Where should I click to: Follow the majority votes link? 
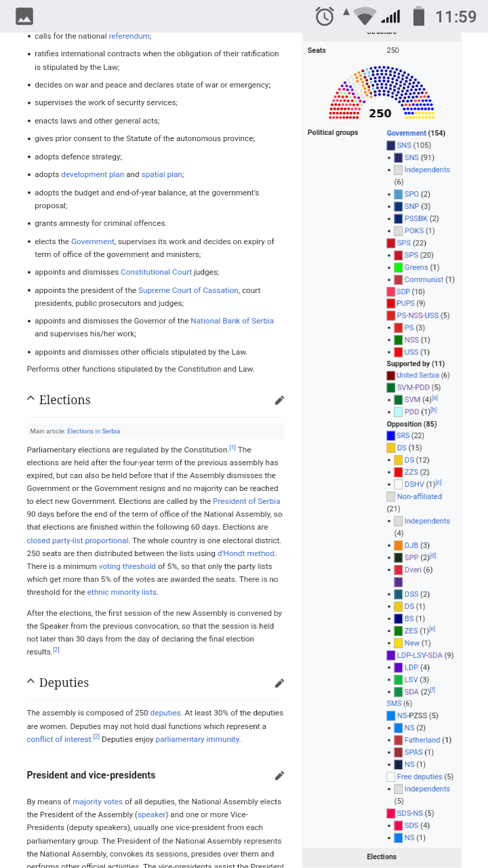pos(97,802)
